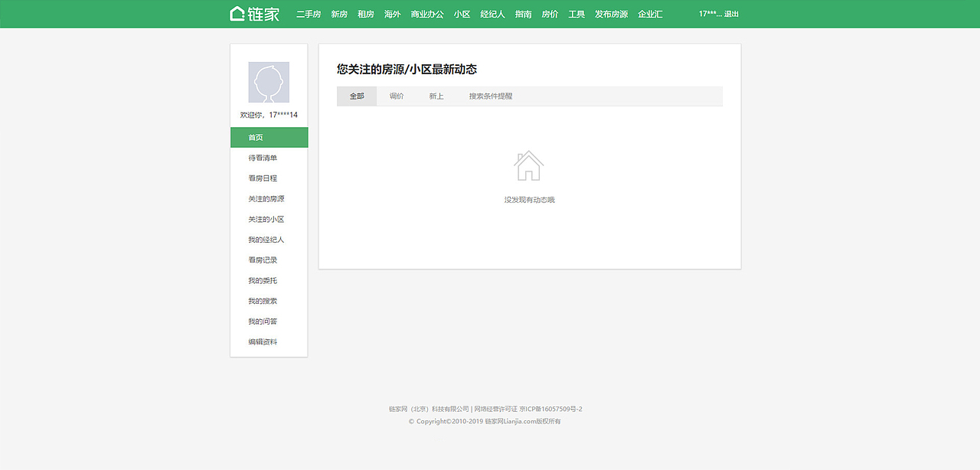
Task: Click the empty-state house icon
Action: click(529, 165)
